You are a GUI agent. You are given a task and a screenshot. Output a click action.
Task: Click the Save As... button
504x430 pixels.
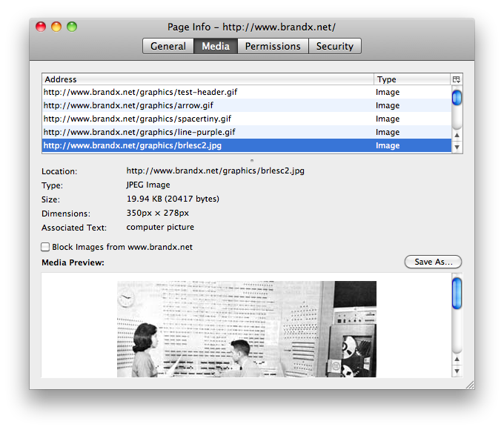(433, 262)
